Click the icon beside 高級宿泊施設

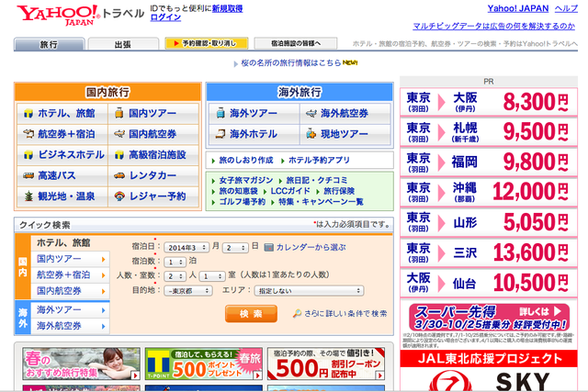coord(119,155)
